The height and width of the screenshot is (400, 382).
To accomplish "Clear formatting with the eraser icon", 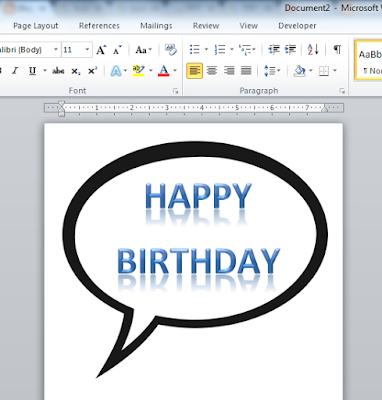I will click(171, 50).
